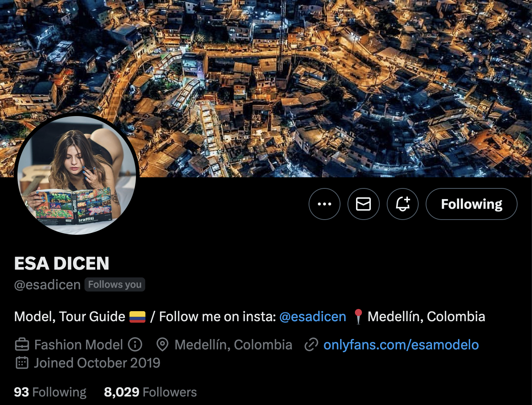Click the Joined October 2019 text

[x=97, y=363]
